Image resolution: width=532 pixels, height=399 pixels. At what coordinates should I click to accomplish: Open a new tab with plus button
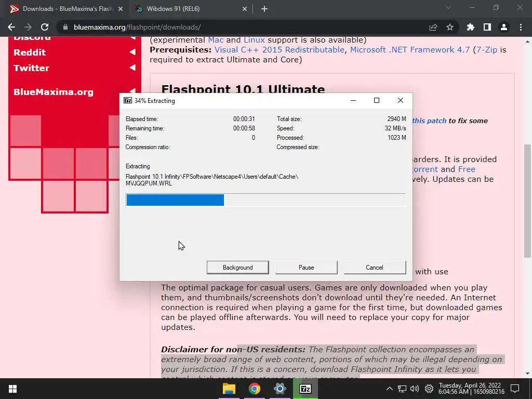click(x=264, y=9)
